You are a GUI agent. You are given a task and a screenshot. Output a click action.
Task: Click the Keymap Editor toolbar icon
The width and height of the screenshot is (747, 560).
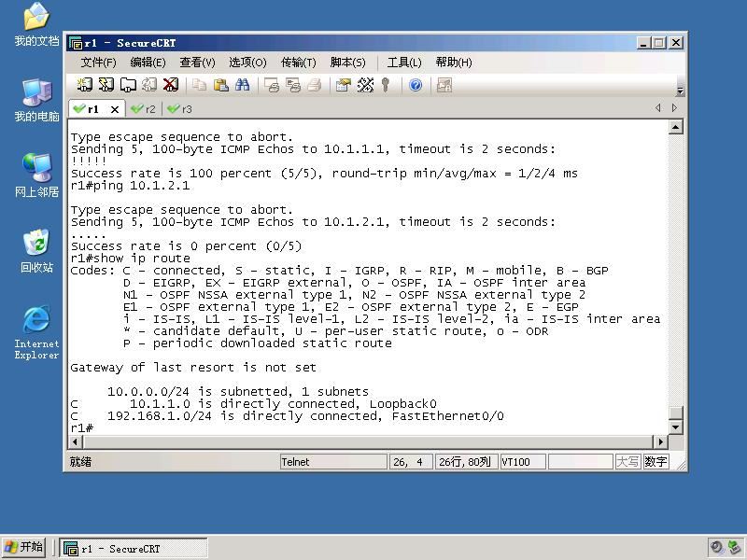[x=365, y=85]
